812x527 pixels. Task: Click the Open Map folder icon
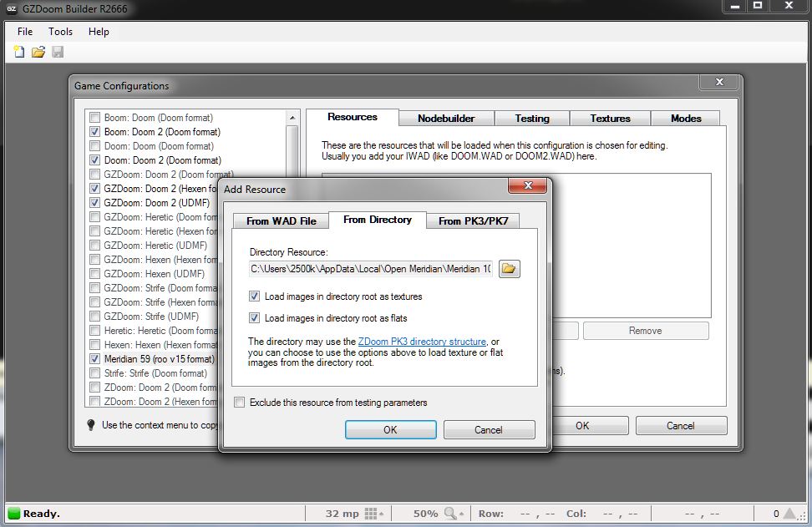pos(38,52)
